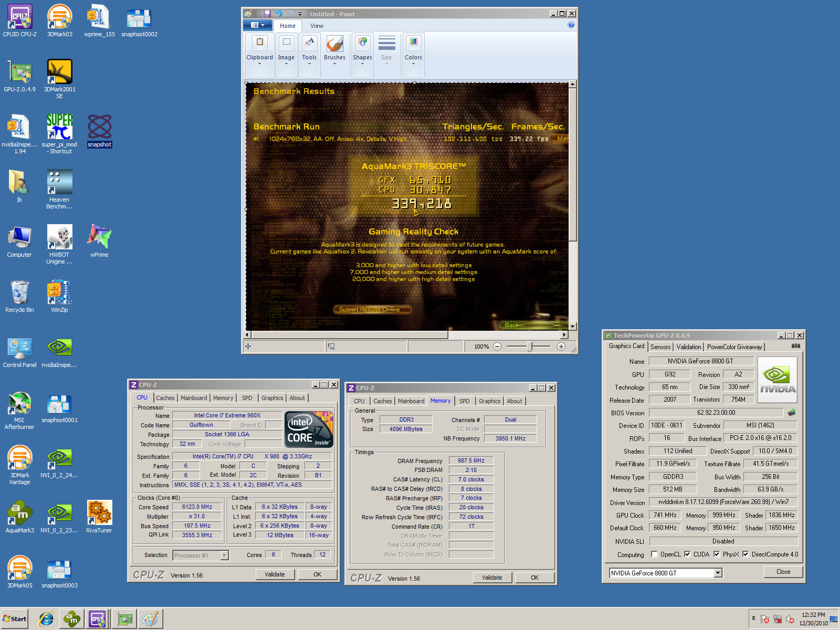Switch to Mainboard tab in left CPU-Z window
Image resolution: width=840 pixels, height=630 pixels.
point(194,398)
